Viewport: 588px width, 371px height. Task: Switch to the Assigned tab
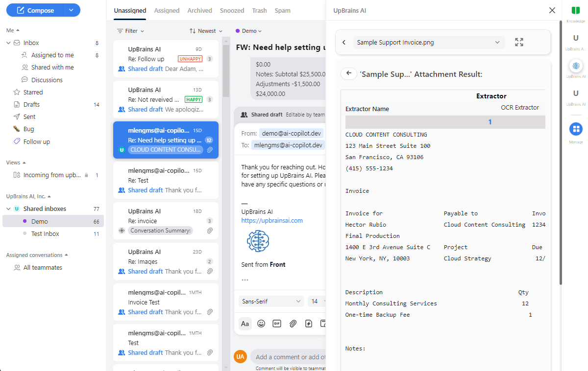(x=167, y=10)
